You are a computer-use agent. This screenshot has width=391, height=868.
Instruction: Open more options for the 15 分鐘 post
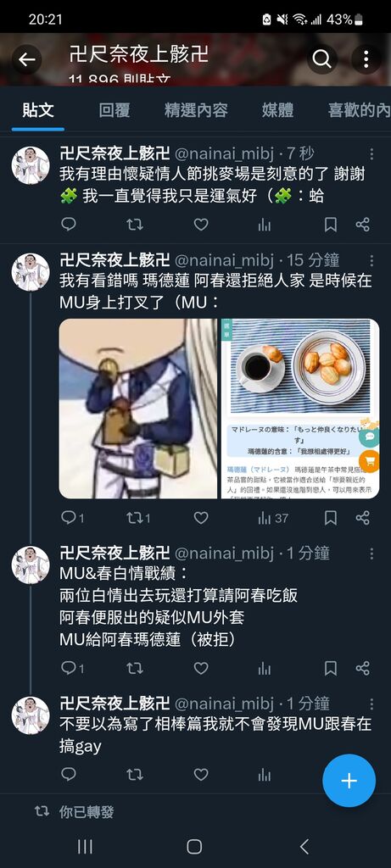tap(371, 260)
